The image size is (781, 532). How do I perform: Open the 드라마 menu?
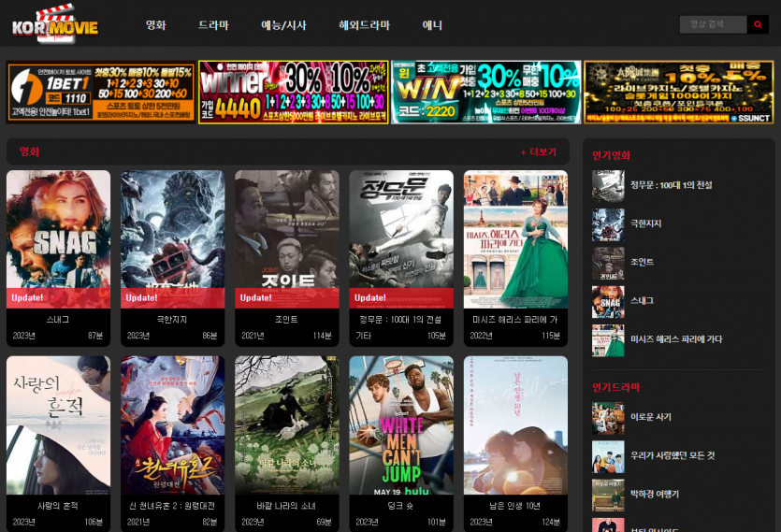(213, 25)
